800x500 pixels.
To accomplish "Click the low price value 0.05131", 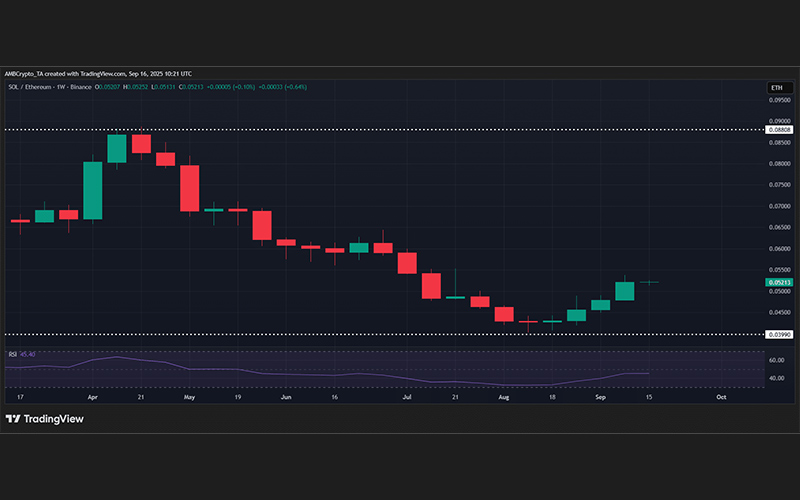I will pyautogui.click(x=165, y=87).
